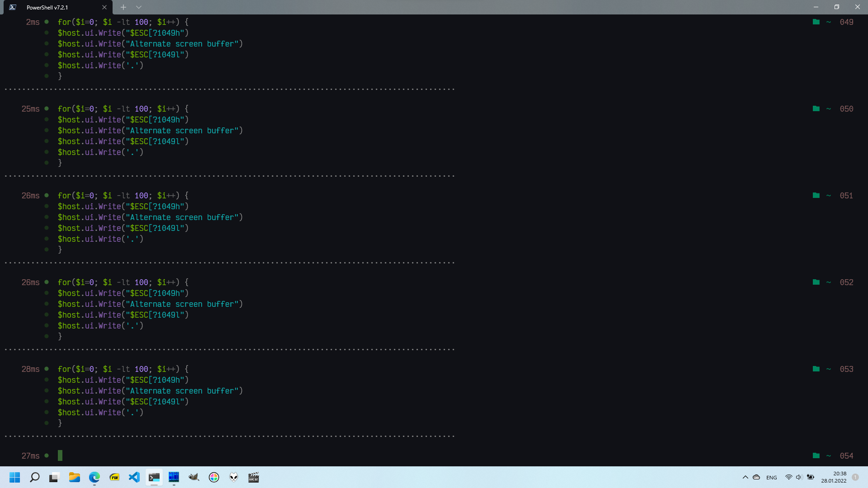
Task: Click the OneDrive cloud icon in the tray
Action: tap(755, 477)
